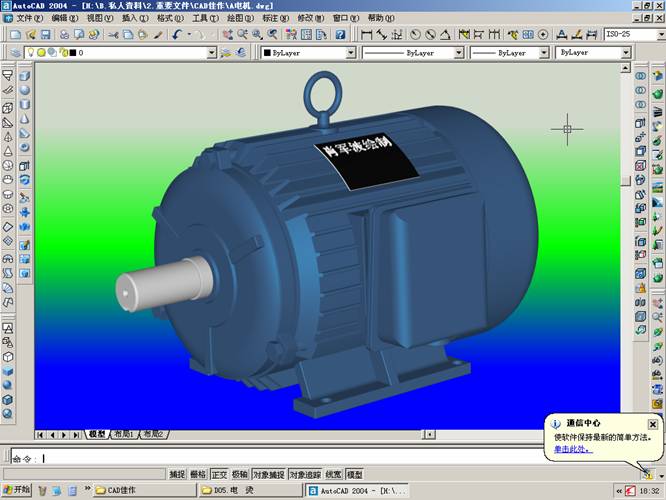Screen dimensions: 666x500
Task: Click the Layer Previous icon
Action: pos(241,53)
